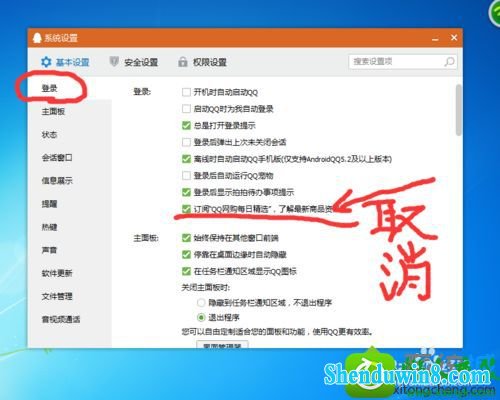Click the green circular icon on desktop
This screenshot has width=500, height=400.
(x=495, y=13)
